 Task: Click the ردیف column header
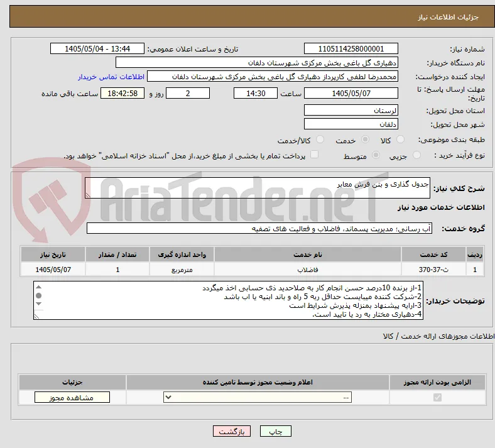tap(475, 254)
